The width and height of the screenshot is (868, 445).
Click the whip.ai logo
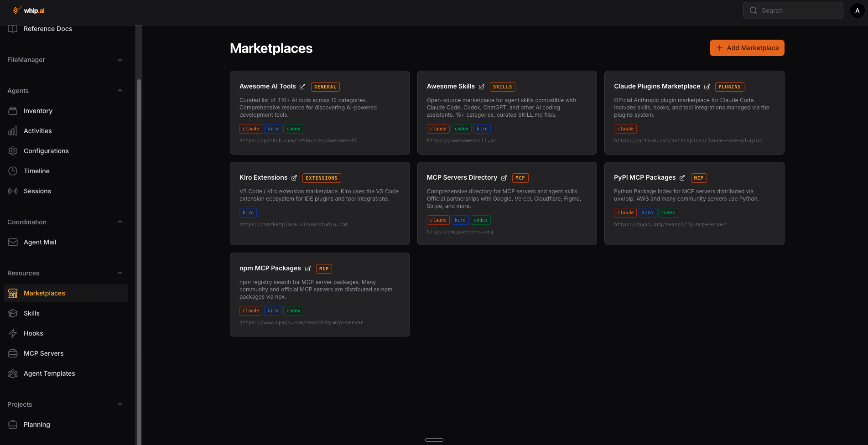pyautogui.click(x=28, y=10)
